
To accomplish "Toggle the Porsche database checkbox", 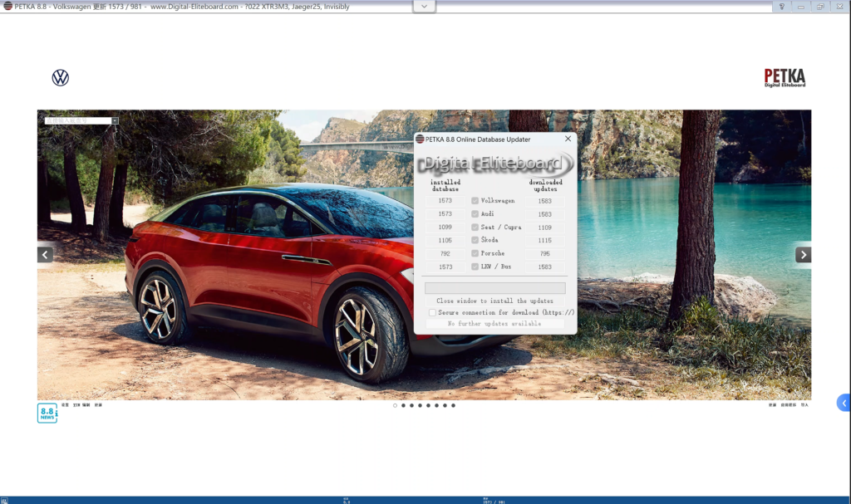I will pyautogui.click(x=475, y=253).
